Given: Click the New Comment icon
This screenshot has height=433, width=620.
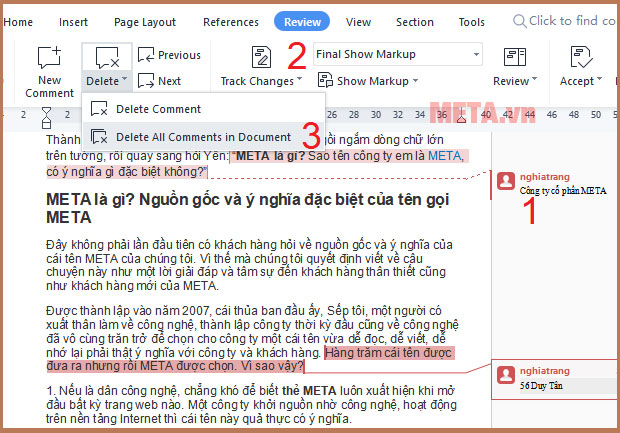Looking at the screenshot, I should click(49, 57).
